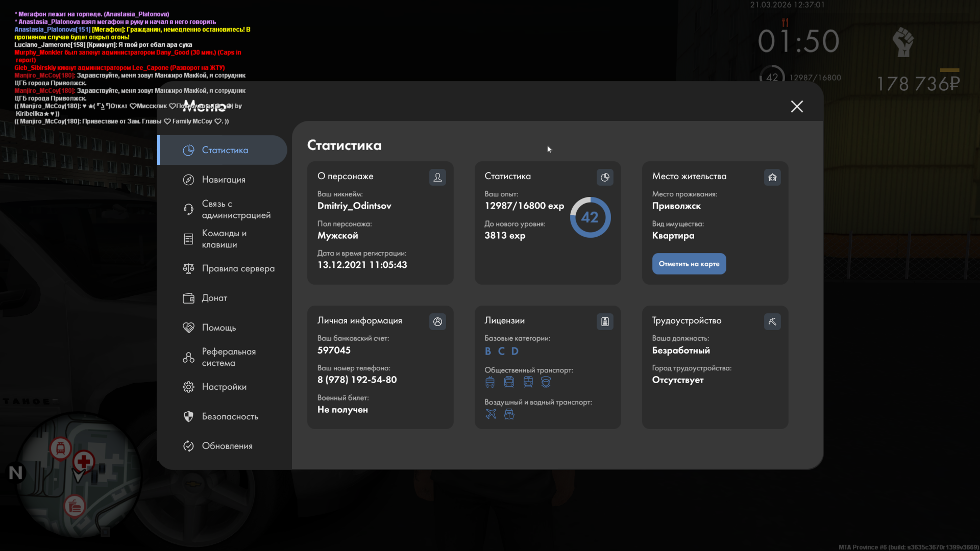The image size is (980, 551).
Task: Click the category B license letter
Action: [x=488, y=351]
